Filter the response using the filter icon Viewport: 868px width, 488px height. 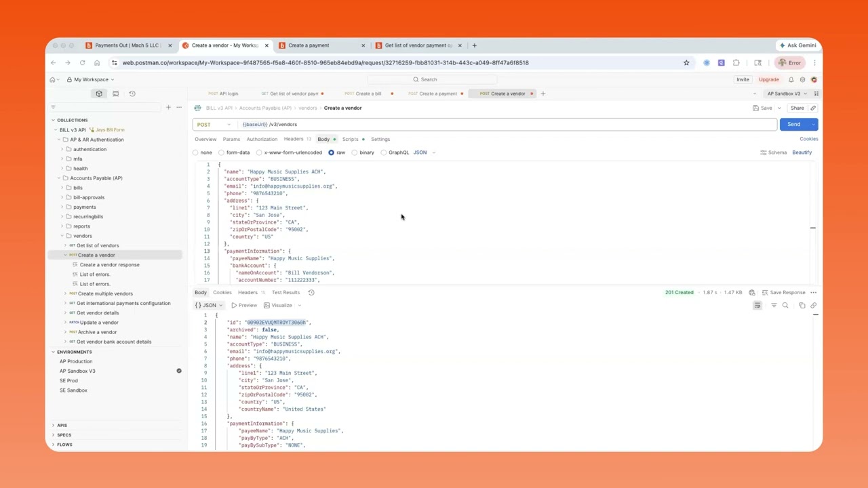(x=774, y=306)
